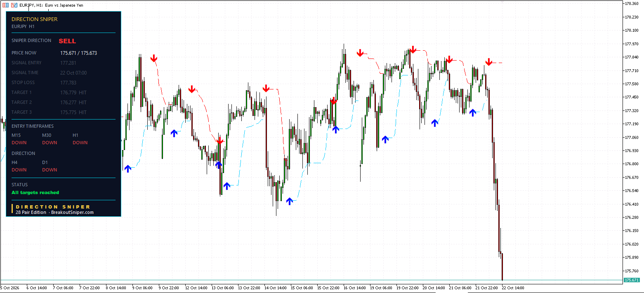
Task: Open the Depth of Market list icon
Action: pos(6,5)
